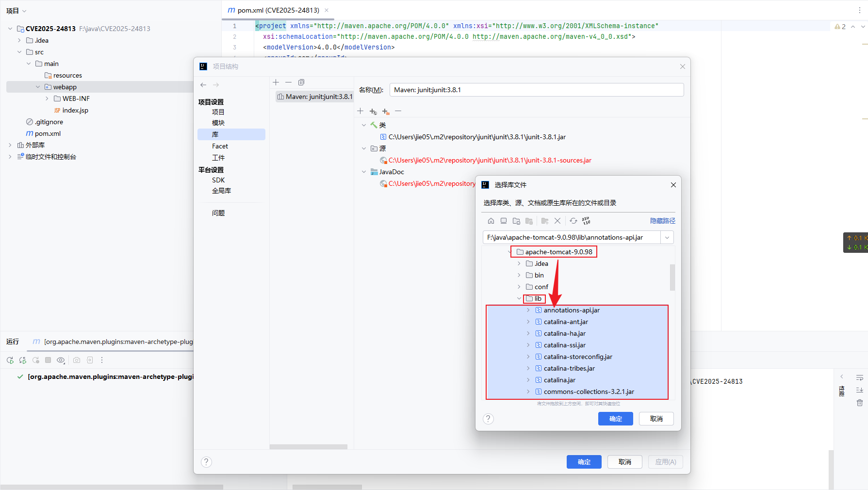
Task: Click 确定 in Project Structure dialog
Action: (x=584, y=462)
